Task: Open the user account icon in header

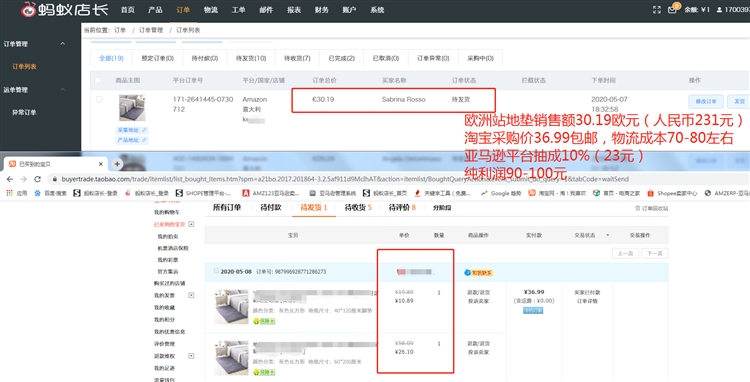Action: (719, 10)
